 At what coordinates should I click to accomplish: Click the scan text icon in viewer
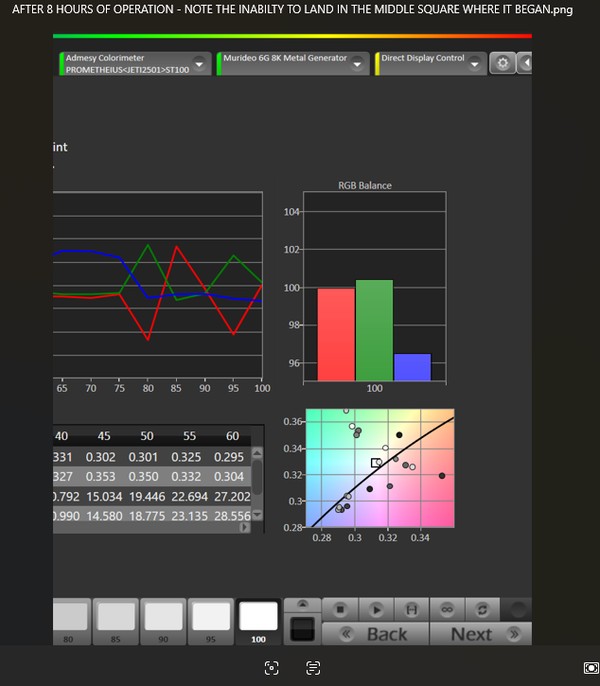(313, 668)
